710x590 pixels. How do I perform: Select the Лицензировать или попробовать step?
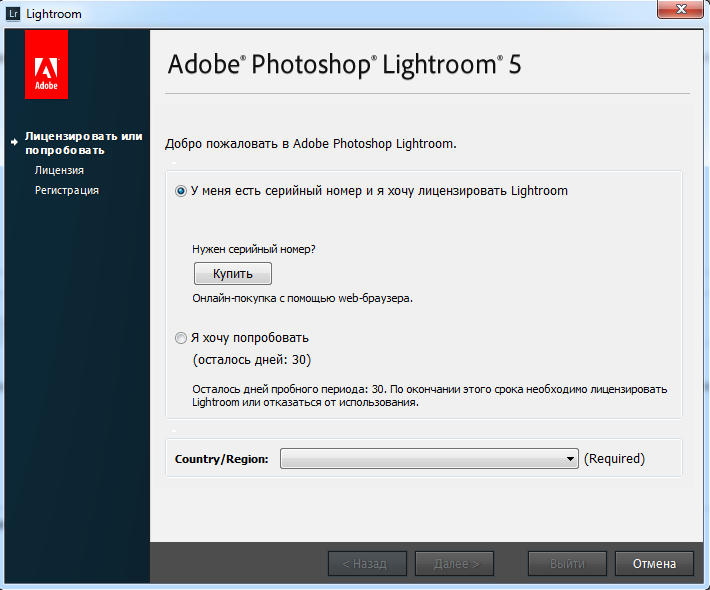(x=84, y=143)
